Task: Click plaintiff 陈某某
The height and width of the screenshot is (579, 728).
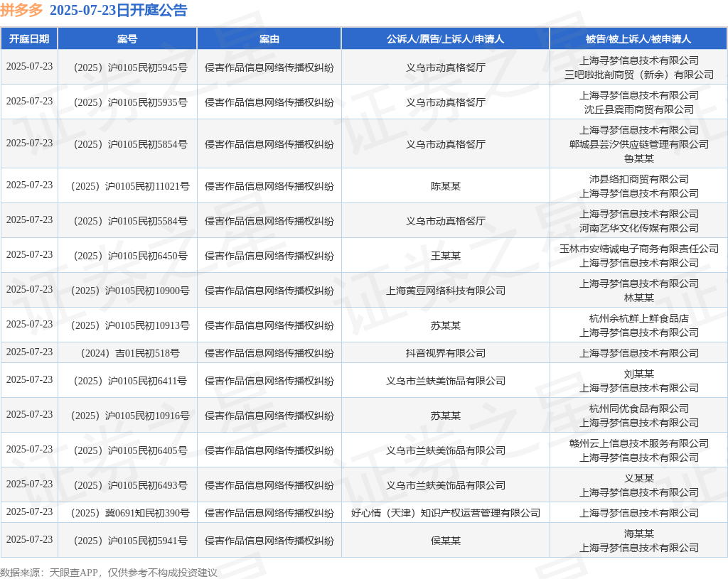Action: [445, 186]
